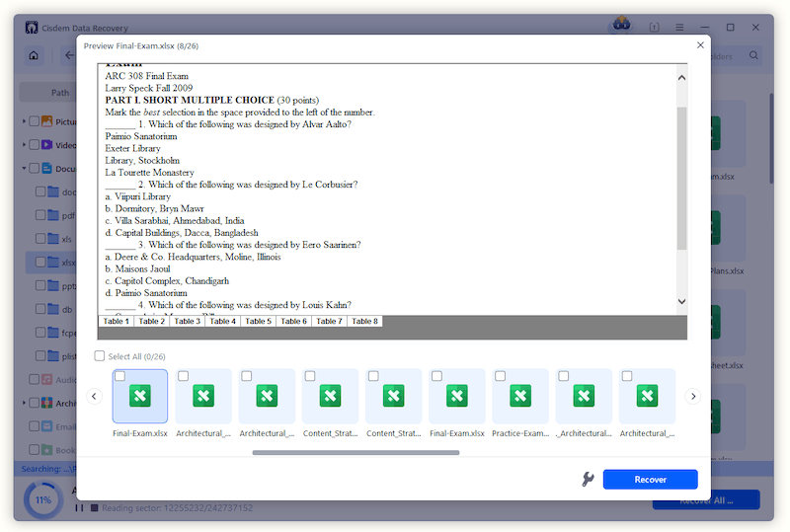Click the Books category icon in sidebar
Viewport: 790px width, 532px height.
tap(46, 449)
